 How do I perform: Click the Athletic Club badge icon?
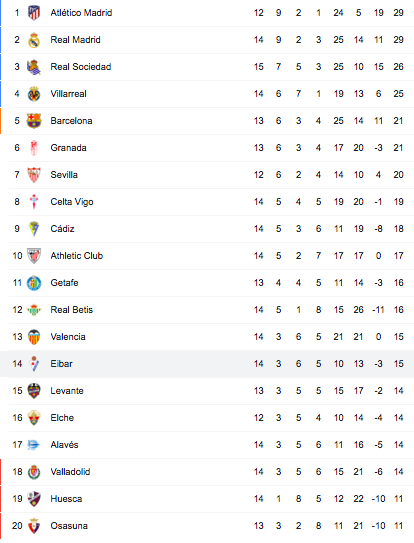pos(34,256)
